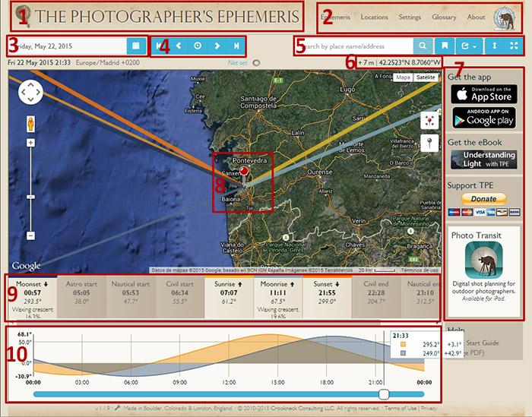The width and height of the screenshot is (532, 417).
Task: Step back one day with left arrow
Action: (179, 46)
